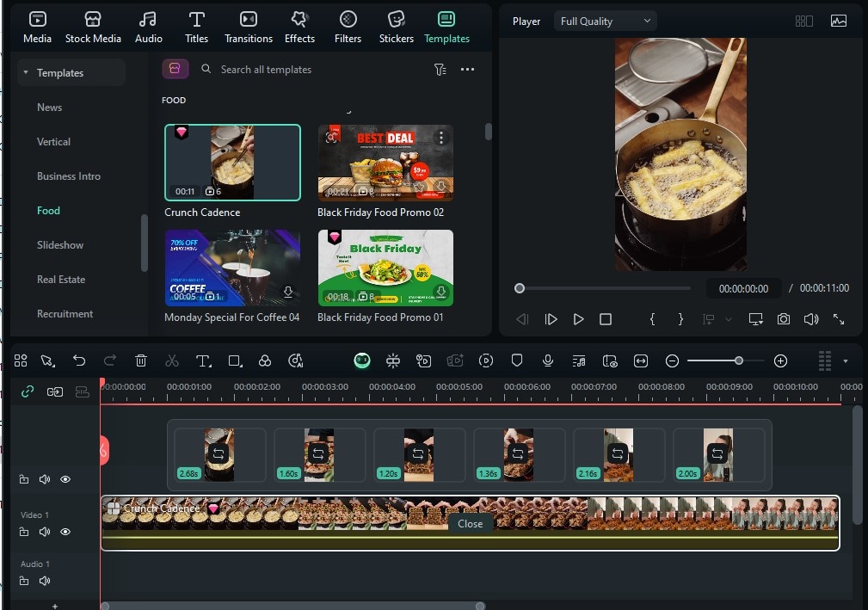The width and height of the screenshot is (868, 610).
Task: Replace the 1.20s template clip
Action: coord(418,454)
